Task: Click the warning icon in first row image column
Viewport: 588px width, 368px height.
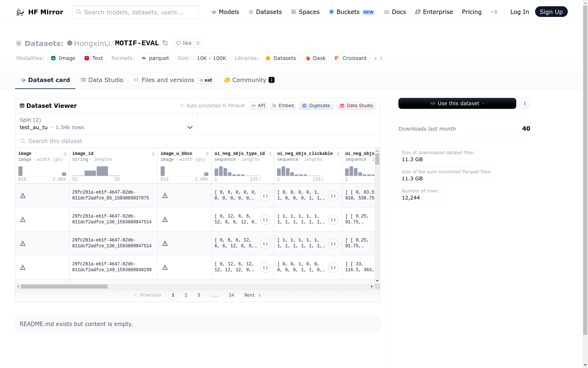Action: coord(23,196)
